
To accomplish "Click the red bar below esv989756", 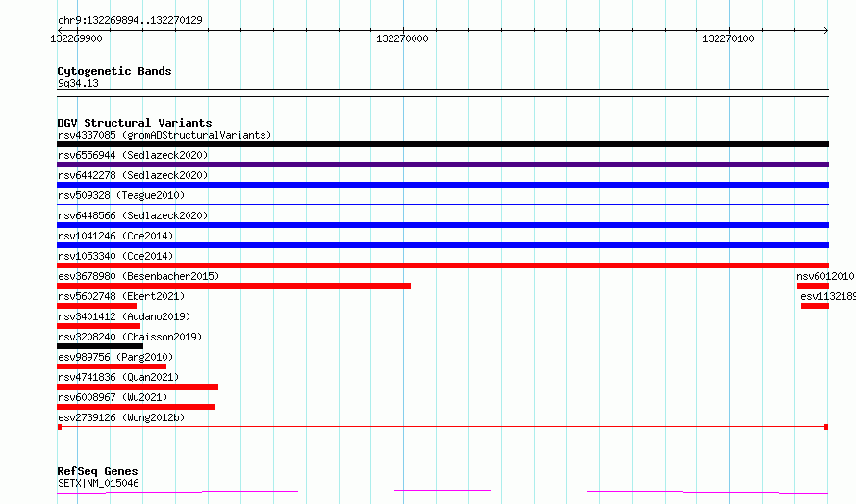I will [112, 366].
